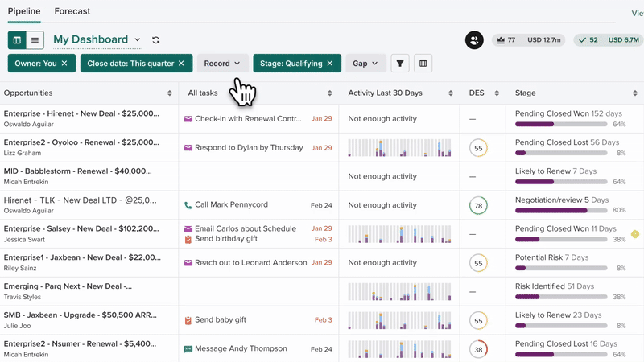Viewport: 644px width, 362px height.
Task: Click phone icon for Call Mark Pennycord
Action: (x=188, y=205)
